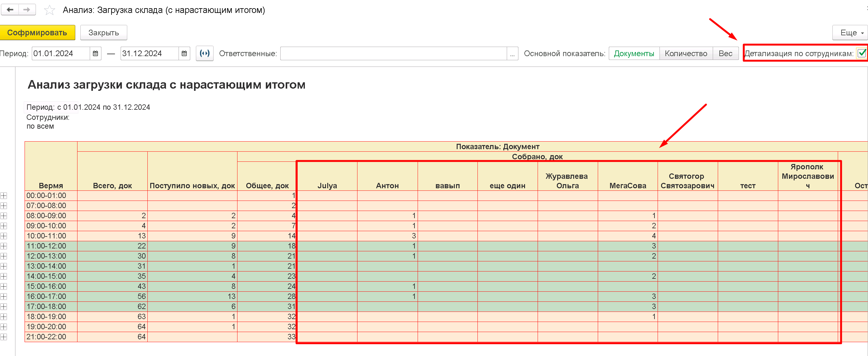Expand the 15:00-16:00 row
Image resolution: width=868 pixels, height=356 pixels.
tap(4, 287)
